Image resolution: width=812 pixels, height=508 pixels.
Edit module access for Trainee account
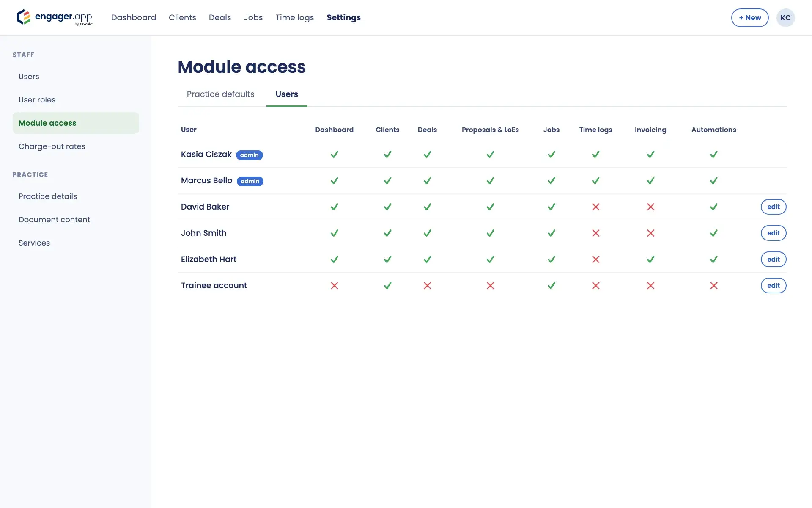pyautogui.click(x=773, y=286)
